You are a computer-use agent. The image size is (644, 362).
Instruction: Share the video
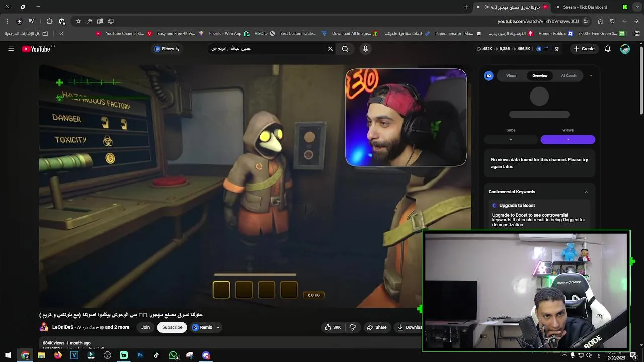point(376,327)
